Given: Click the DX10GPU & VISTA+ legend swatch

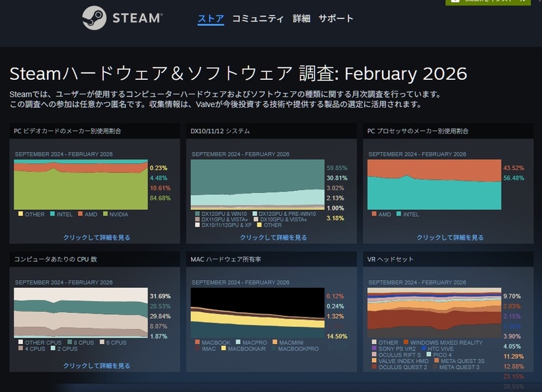Looking at the screenshot, I should pyautogui.click(x=256, y=219).
